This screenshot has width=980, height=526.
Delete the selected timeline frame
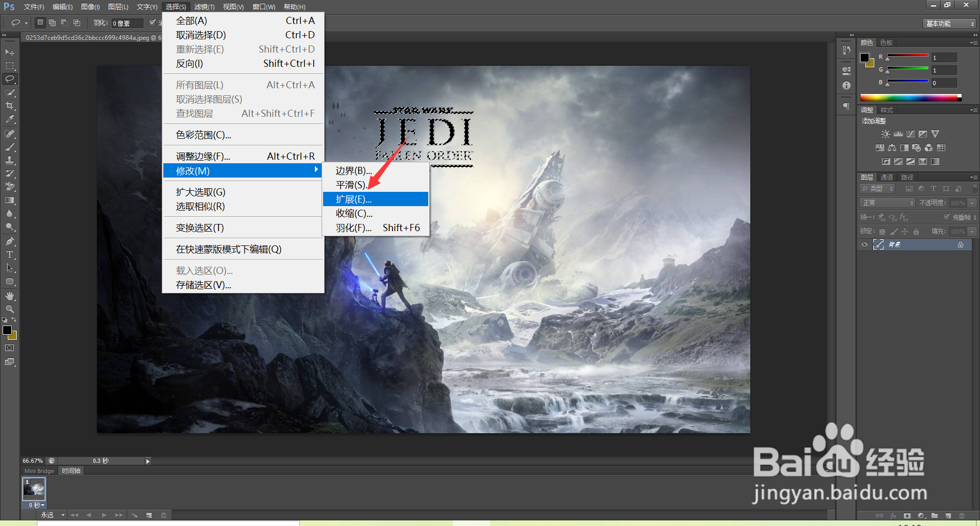click(164, 515)
